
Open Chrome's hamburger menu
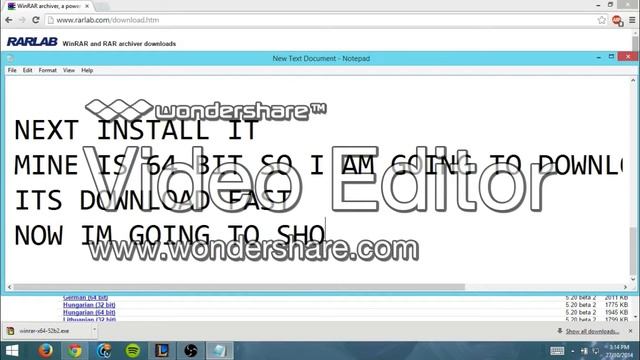coord(632,20)
